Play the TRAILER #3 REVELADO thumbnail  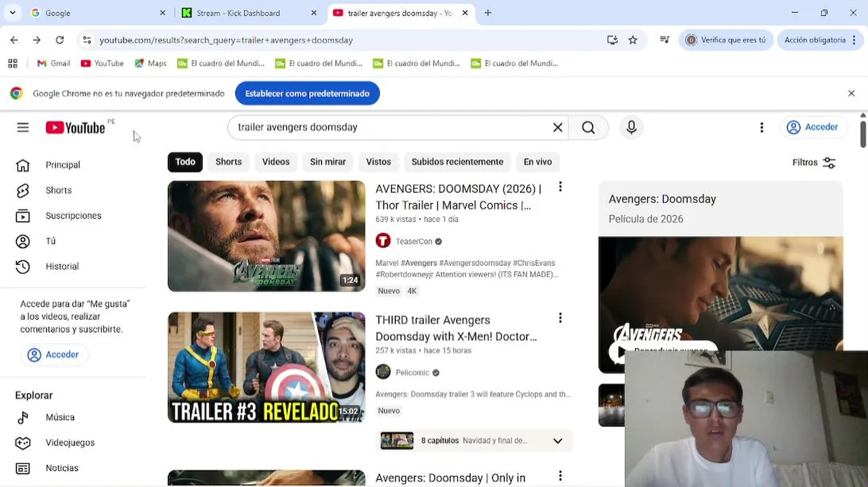(266, 367)
